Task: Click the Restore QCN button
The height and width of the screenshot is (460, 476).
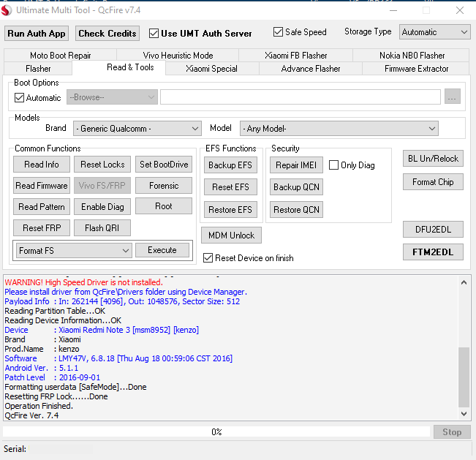Action: point(296,209)
